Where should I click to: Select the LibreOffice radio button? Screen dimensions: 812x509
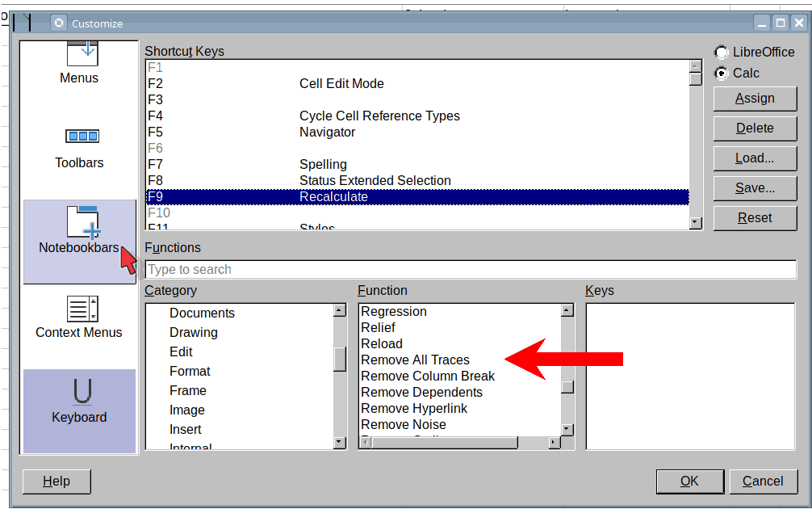[721, 53]
